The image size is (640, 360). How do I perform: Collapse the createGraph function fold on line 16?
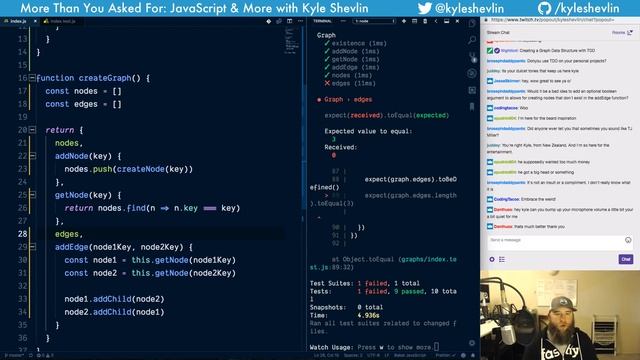click(32, 78)
